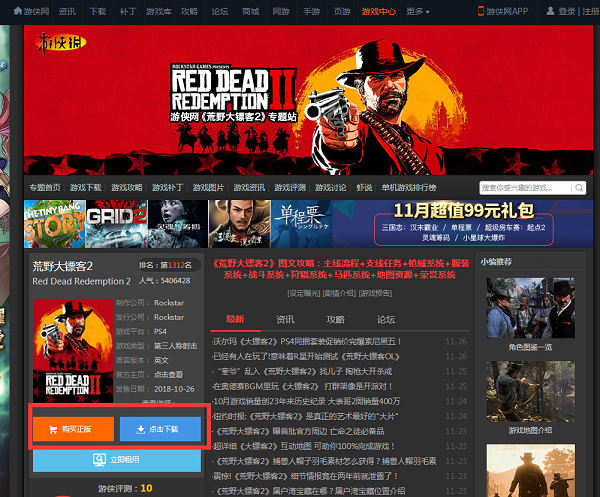Click the 11月超值99元礼包 promo banner
Screen dimensions: 600x497
pyautogui.click(x=463, y=224)
